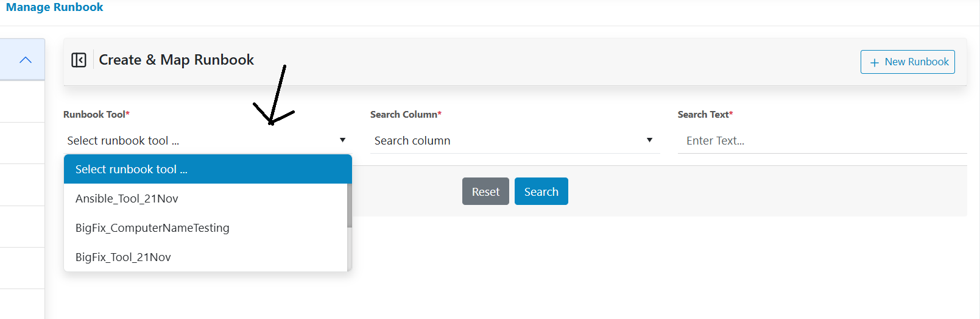Click the down arrow of the Runbook Tool dropdown
The image size is (980, 319).
click(x=342, y=140)
